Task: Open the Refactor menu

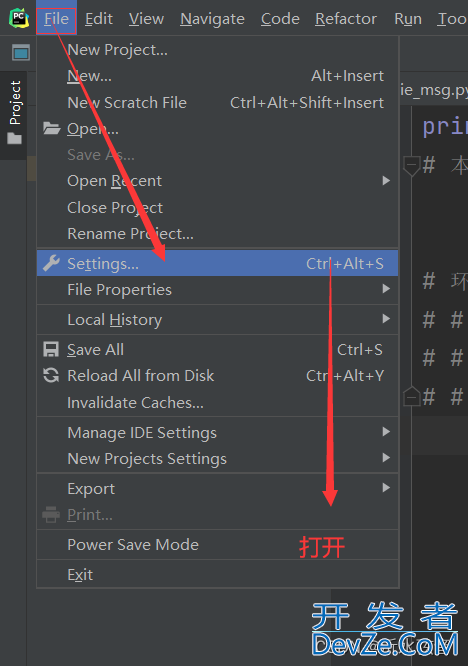Action: pos(346,19)
